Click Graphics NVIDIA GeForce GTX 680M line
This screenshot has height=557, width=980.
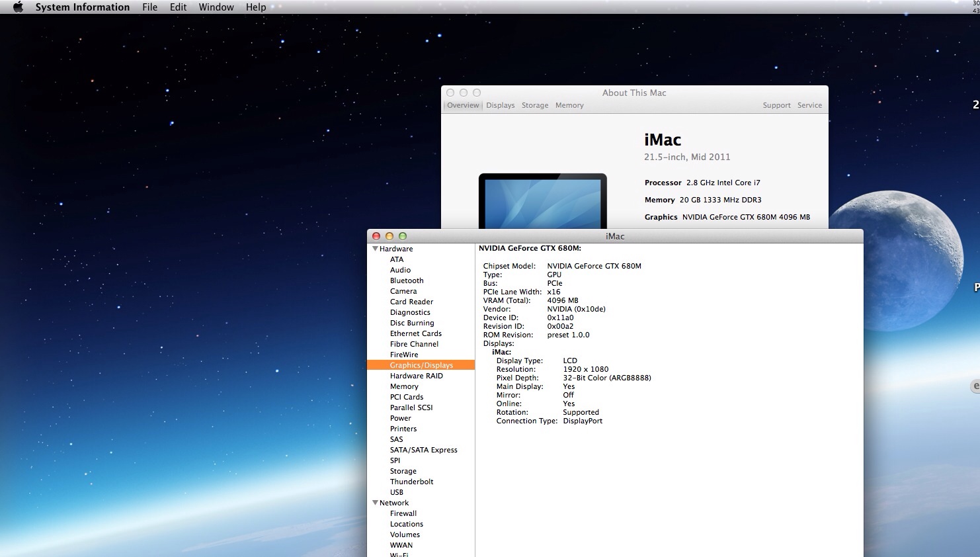727,217
